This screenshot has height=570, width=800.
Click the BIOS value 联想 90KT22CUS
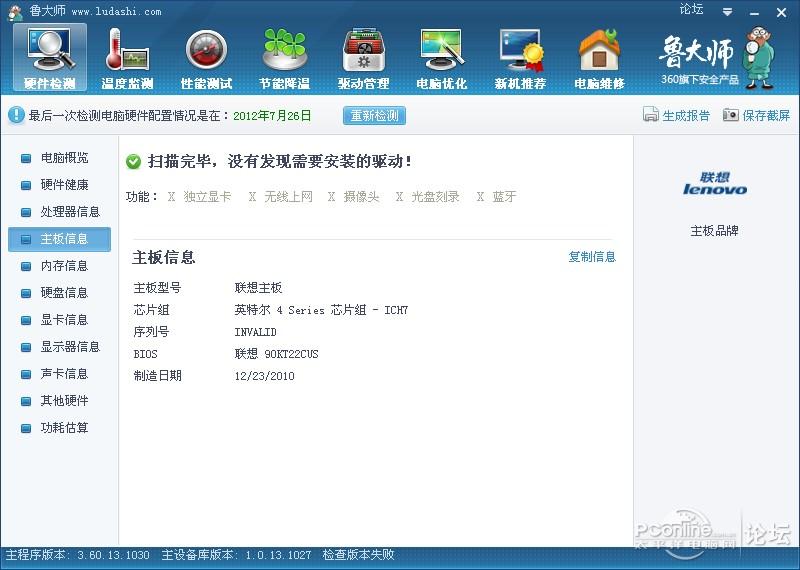pyautogui.click(x=276, y=354)
